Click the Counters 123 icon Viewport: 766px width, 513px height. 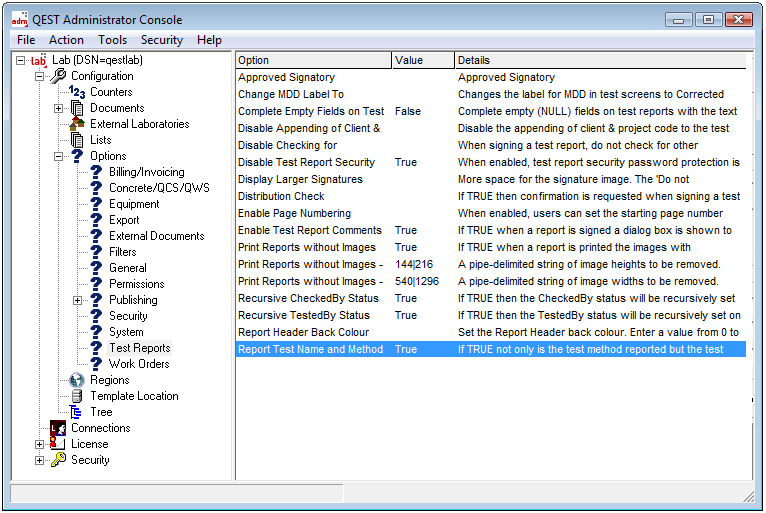76,92
